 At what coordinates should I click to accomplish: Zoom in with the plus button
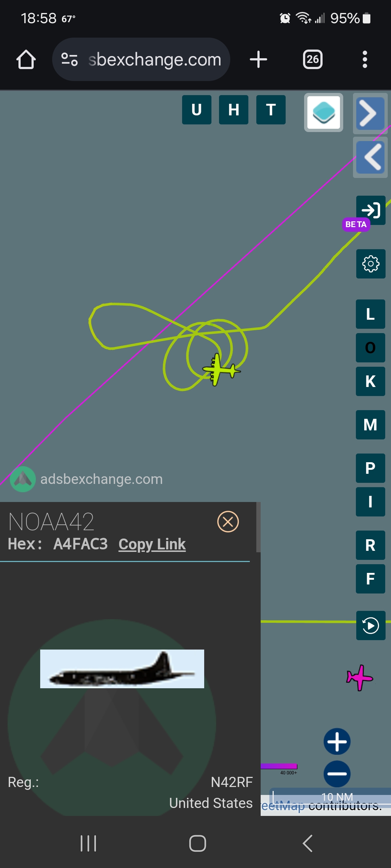(337, 741)
